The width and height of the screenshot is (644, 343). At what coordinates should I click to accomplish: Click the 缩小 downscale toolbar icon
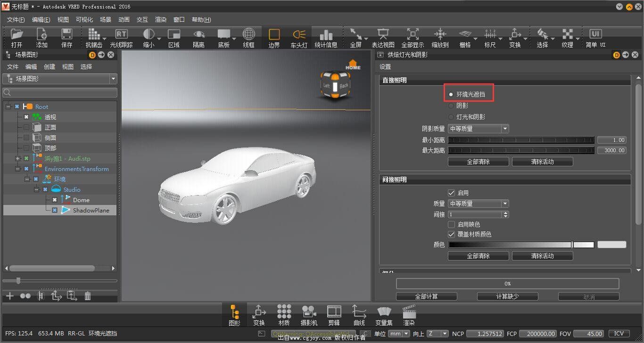(149, 34)
